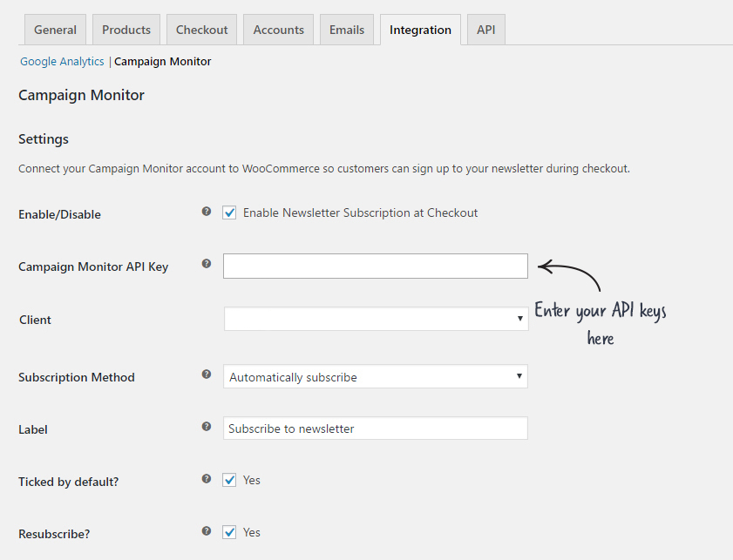The height and width of the screenshot is (560, 733).
Task: Click the Yes label next to Resubscribe
Action: (x=252, y=532)
